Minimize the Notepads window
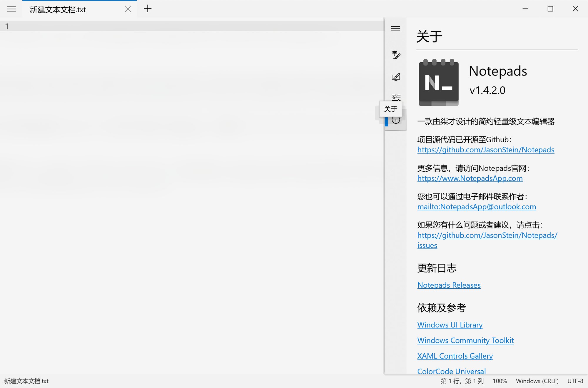Viewport: 588px width, 388px height. [x=525, y=9]
